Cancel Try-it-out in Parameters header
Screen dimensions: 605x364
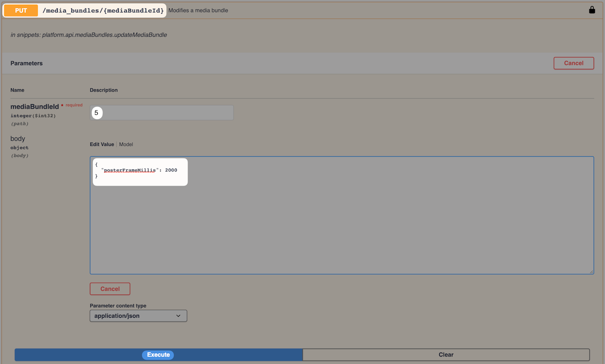pyautogui.click(x=573, y=63)
